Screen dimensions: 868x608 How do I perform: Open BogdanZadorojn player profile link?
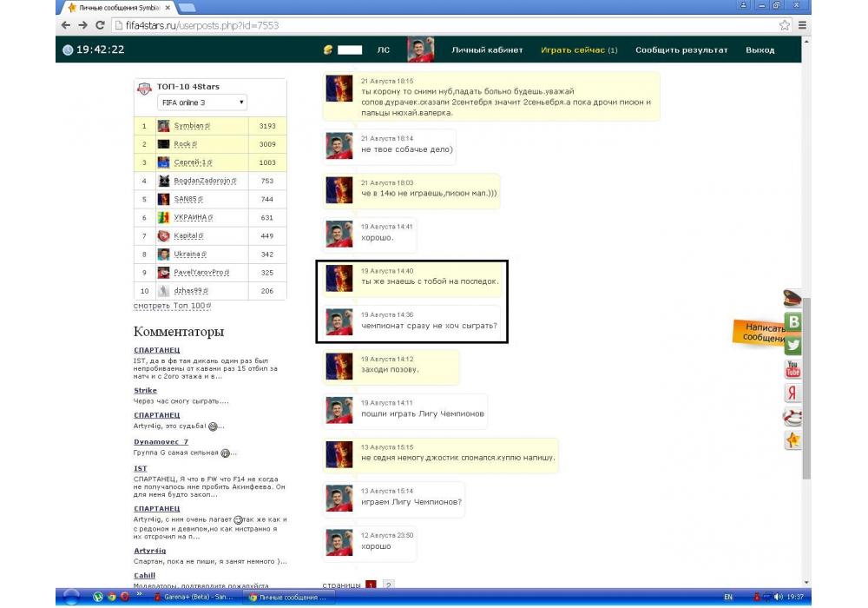(x=206, y=181)
